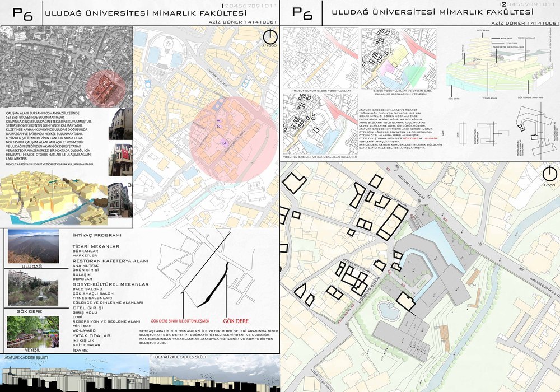Click the 'GÖK DERE' caption under the stream photo
Viewport: 560px width, 392px height.
coord(29,312)
